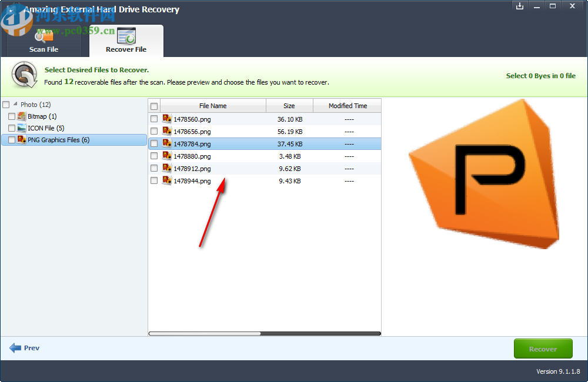Click the file icon of 1478944.png

167,180
